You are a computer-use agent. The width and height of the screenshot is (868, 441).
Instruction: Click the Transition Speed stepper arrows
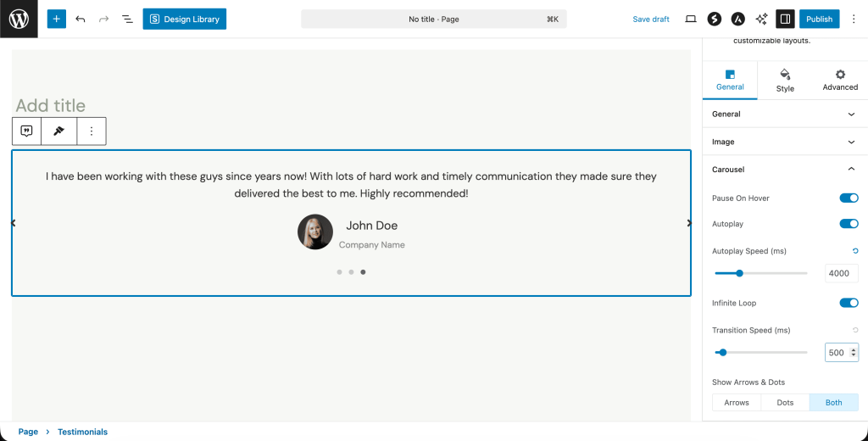[x=853, y=352]
